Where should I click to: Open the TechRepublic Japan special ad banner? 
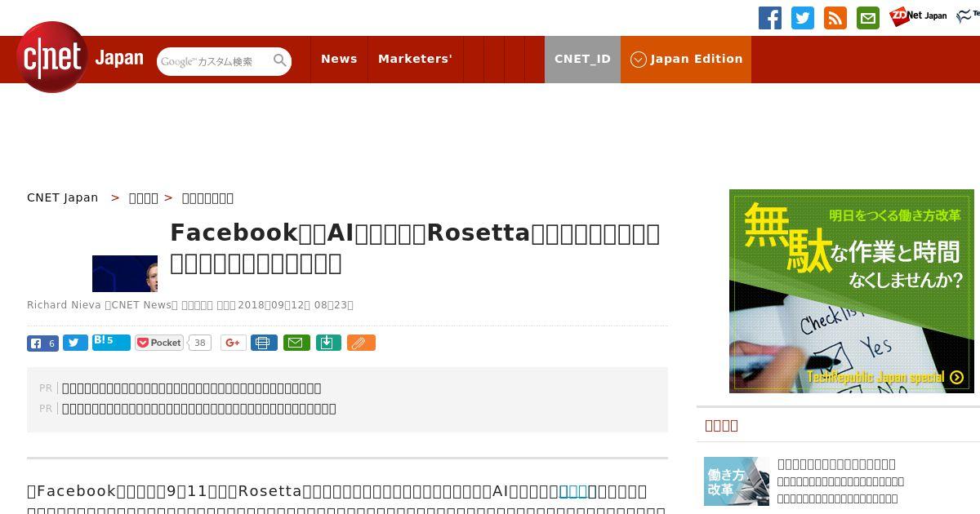(x=852, y=291)
